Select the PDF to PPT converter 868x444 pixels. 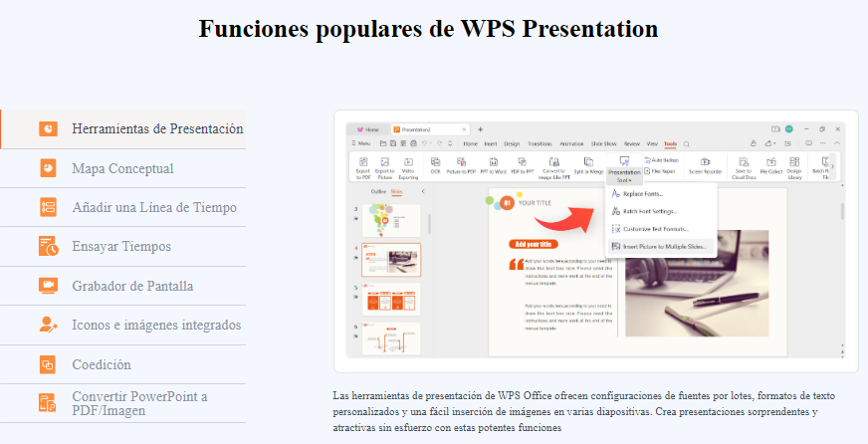pyautogui.click(x=523, y=166)
